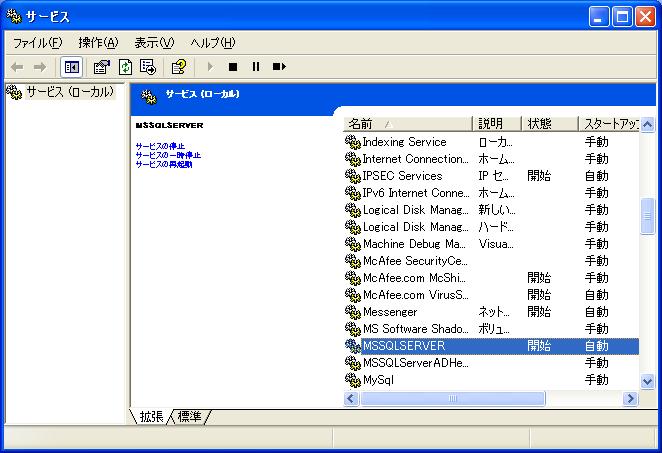Select the Machine Debug Ma... service name
Viewport: 662px width, 453px height.
coord(415,244)
